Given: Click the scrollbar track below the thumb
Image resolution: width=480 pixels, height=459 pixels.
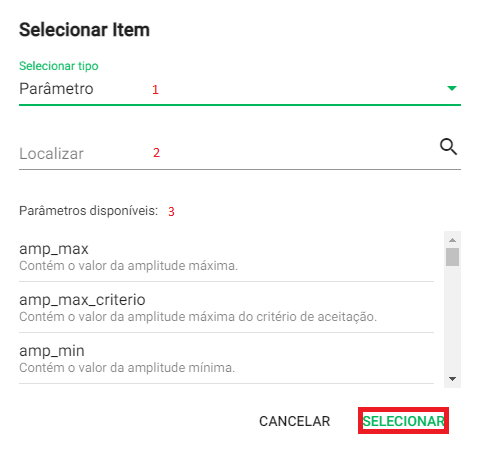Looking at the screenshot, I should (452, 320).
